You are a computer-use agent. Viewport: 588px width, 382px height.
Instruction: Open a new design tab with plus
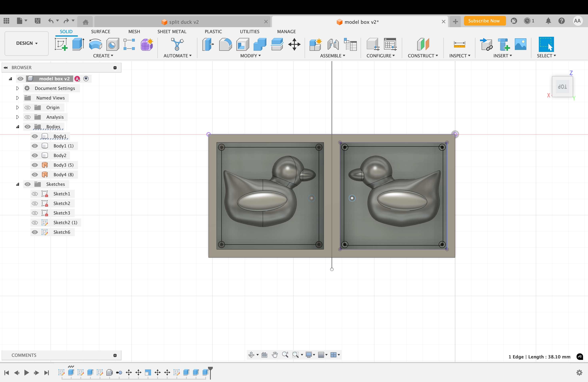coord(455,22)
